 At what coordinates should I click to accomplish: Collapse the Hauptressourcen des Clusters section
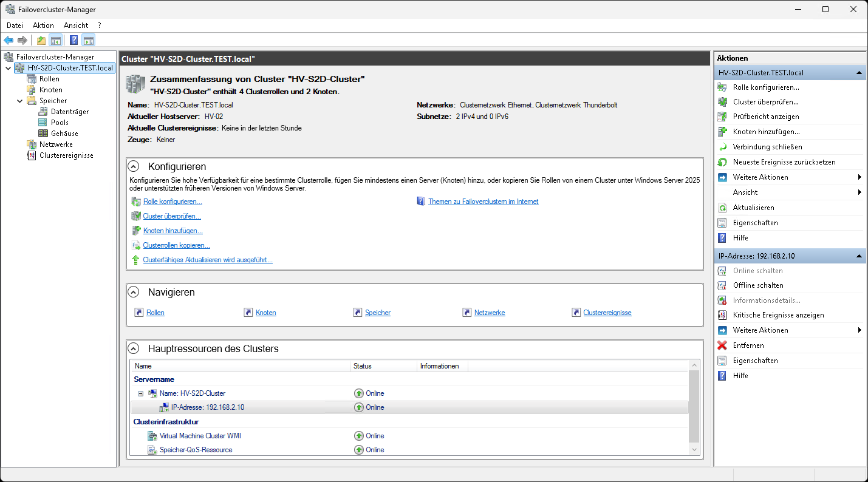click(x=134, y=348)
